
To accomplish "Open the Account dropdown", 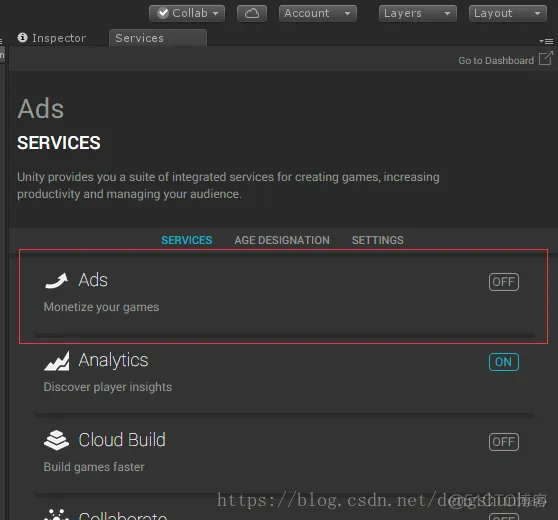I will pyautogui.click(x=318, y=14).
